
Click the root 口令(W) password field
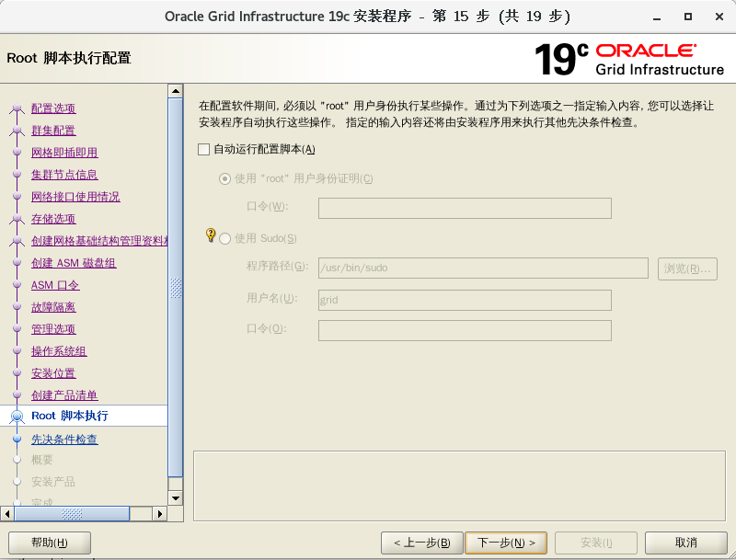coord(465,208)
